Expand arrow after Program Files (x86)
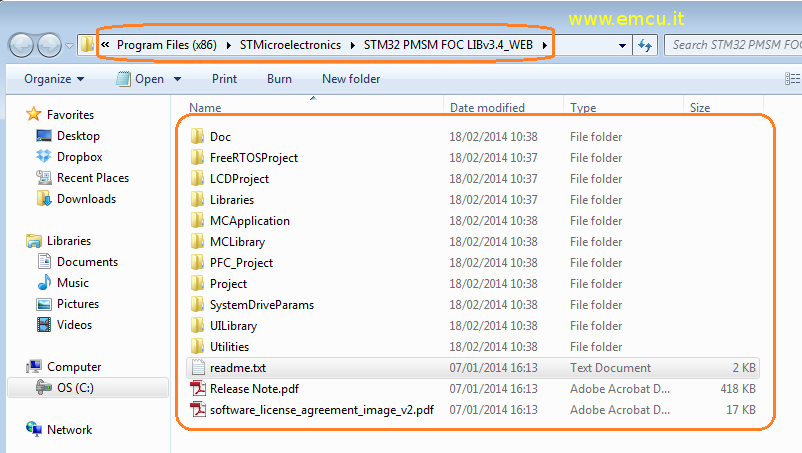This screenshot has width=802, height=453. [228, 45]
